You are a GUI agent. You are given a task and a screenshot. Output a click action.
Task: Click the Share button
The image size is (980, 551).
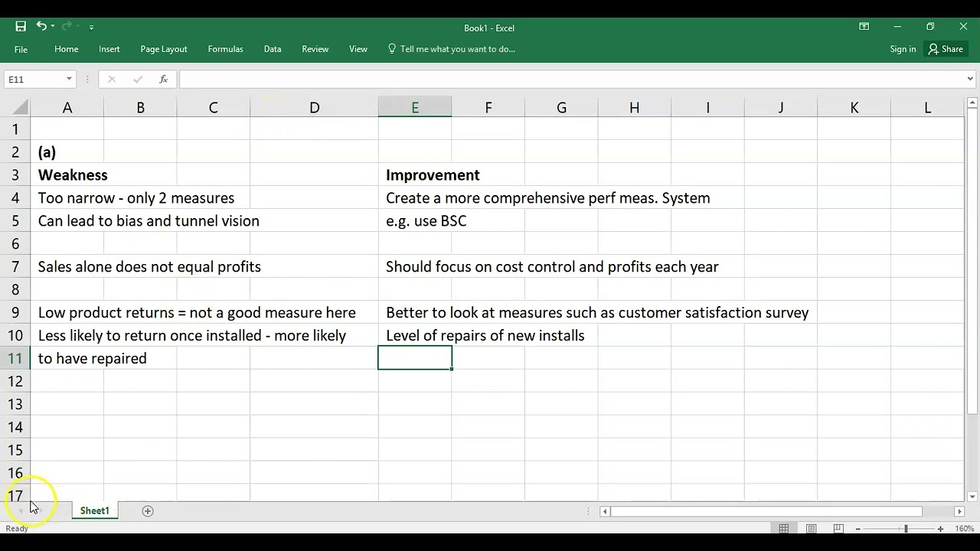(x=946, y=49)
